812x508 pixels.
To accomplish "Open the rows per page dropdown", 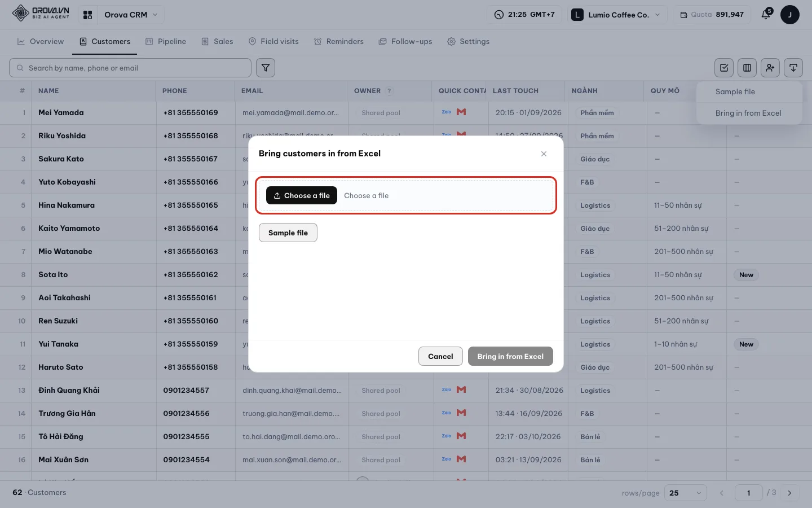I will tap(686, 493).
